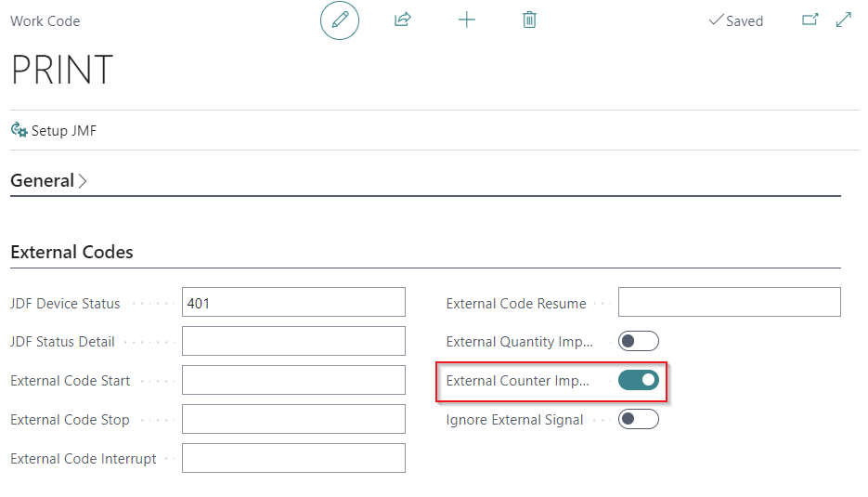Screen dimensions: 868x497
Task: Click the JDF Status Detail field
Action: point(293,341)
